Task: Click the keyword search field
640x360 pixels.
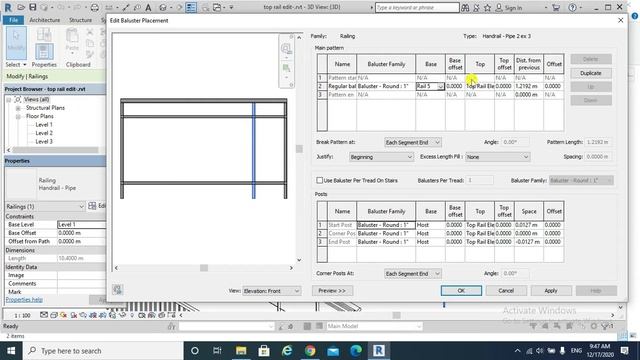Action: point(417,7)
